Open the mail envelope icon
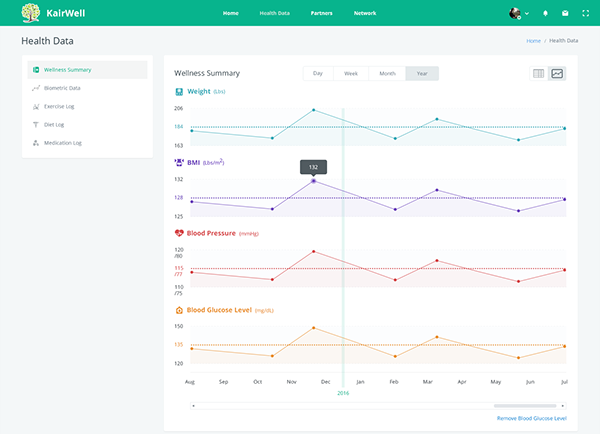The width and height of the screenshot is (600, 434). click(x=565, y=13)
